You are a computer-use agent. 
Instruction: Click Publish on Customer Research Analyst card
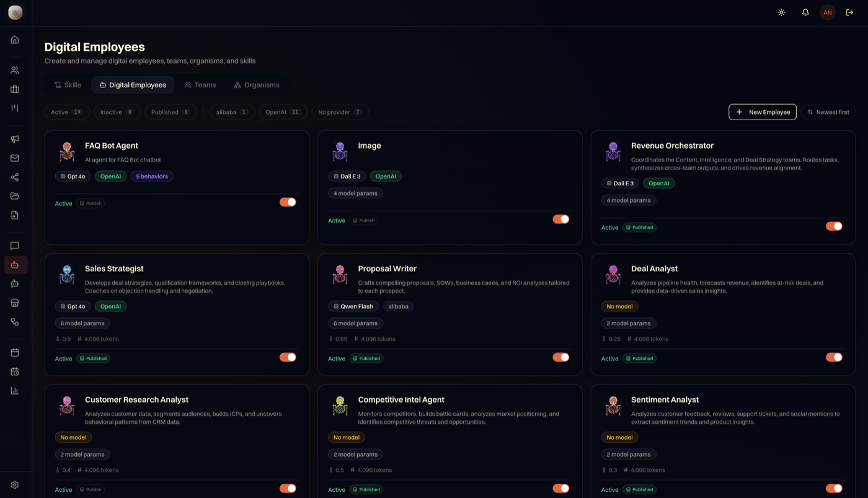tap(91, 489)
